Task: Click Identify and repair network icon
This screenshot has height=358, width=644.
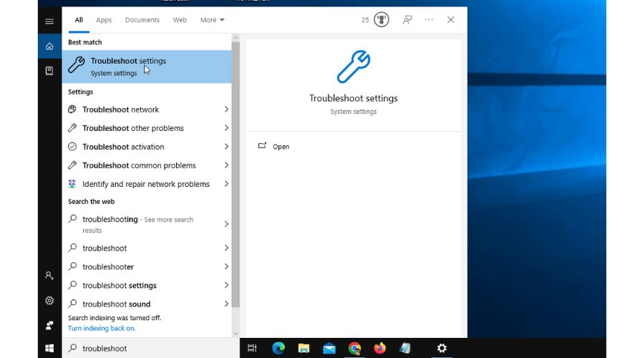Action: 72,184
